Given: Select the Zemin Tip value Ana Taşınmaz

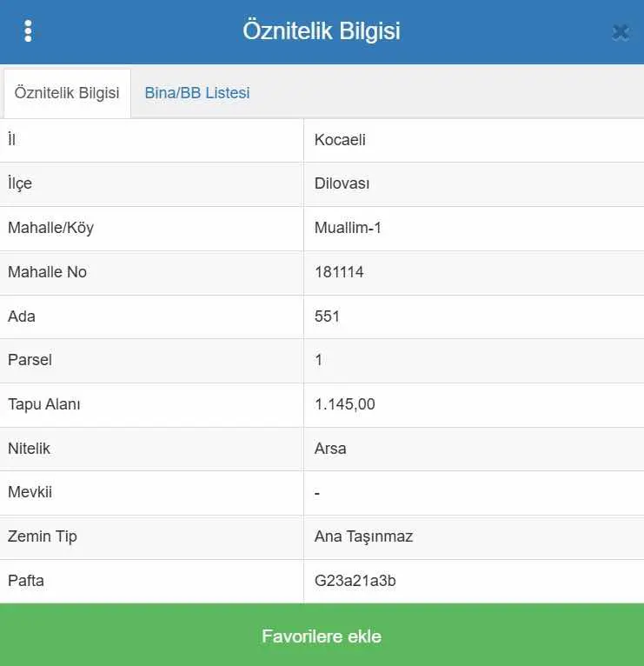Looking at the screenshot, I should [363, 536].
